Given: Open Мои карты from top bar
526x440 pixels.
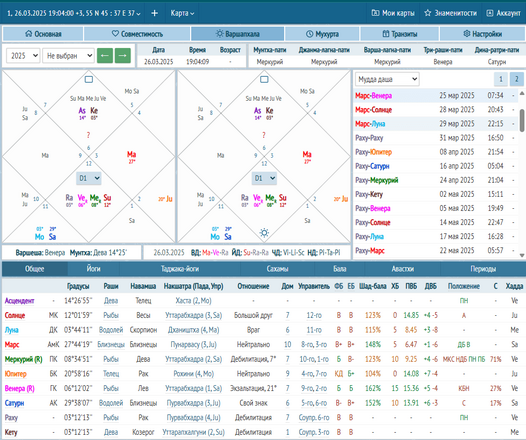Looking at the screenshot, I should pyautogui.click(x=393, y=13).
